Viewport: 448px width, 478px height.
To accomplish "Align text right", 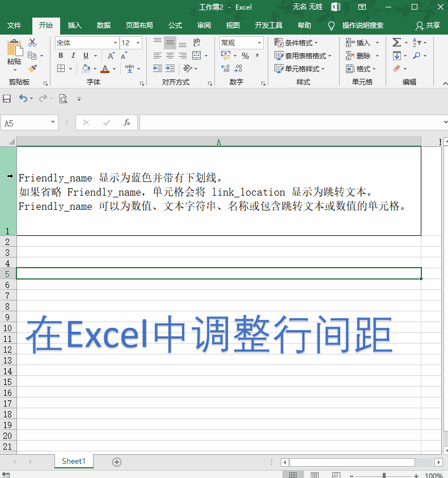I will (183, 56).
